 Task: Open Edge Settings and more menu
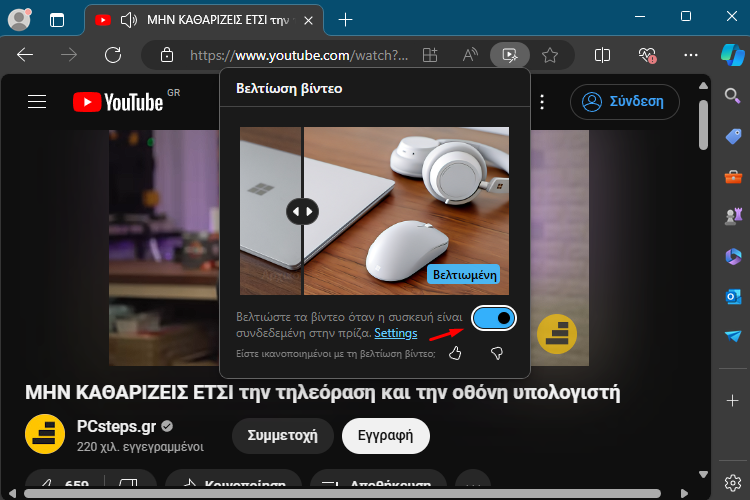[691, 55]
